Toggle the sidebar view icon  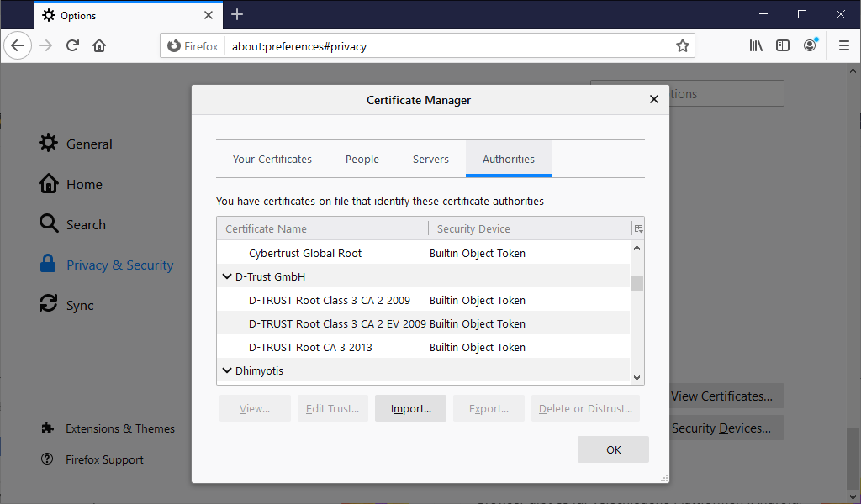tap(783, 45)
